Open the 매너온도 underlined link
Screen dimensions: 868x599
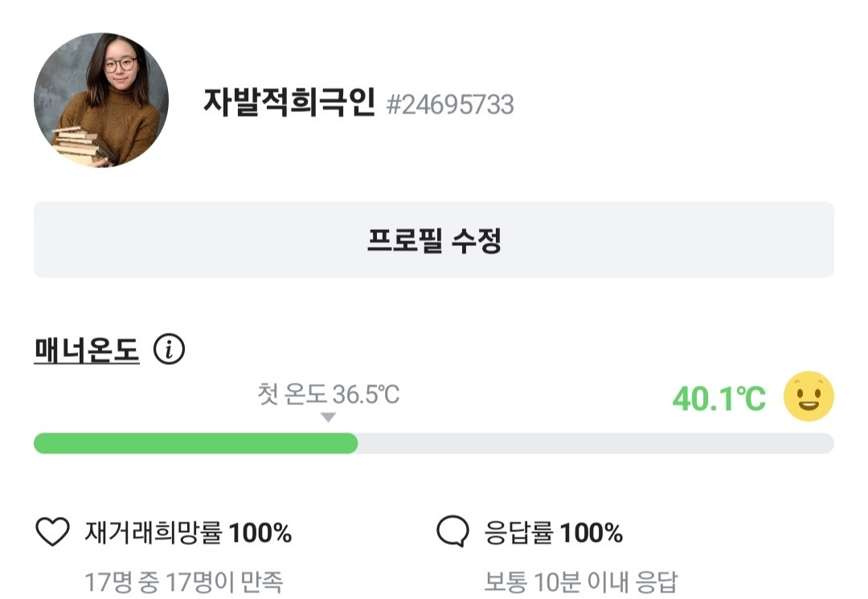pyautogui.click(x=87, y=350)
